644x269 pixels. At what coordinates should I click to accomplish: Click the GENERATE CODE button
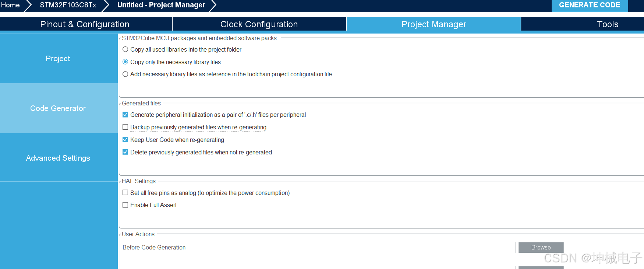[590, 5]
